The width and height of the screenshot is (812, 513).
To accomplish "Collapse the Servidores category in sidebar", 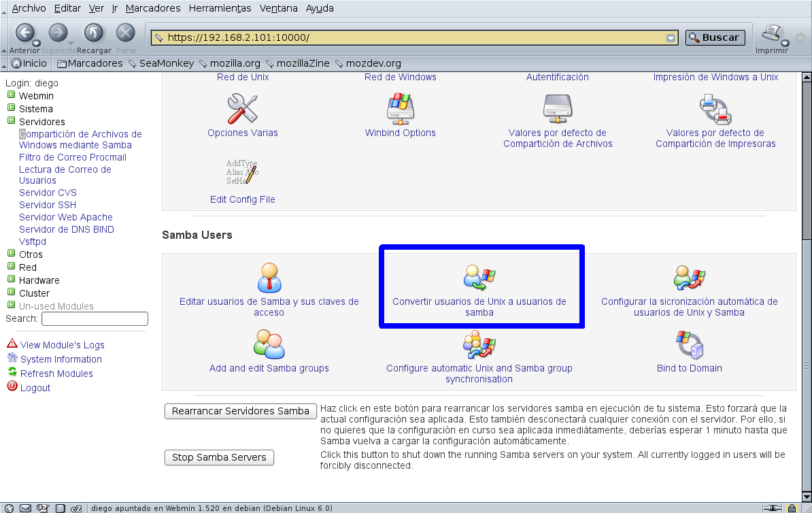I will tap(12, 120).
